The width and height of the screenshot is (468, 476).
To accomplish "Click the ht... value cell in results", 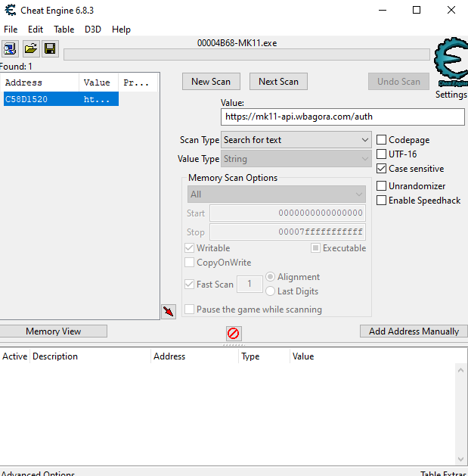I will [97, 99].
